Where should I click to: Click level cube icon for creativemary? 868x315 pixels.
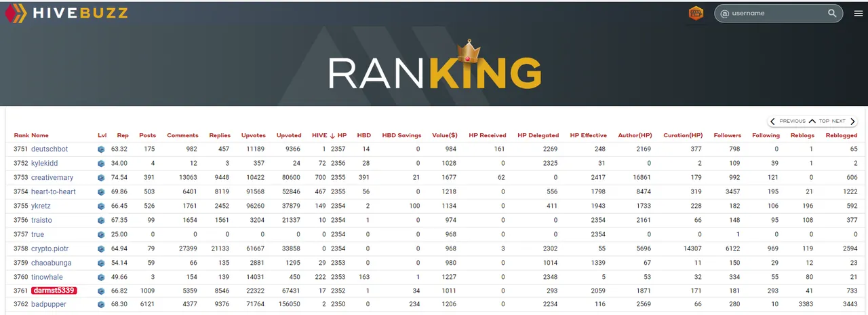101,177
